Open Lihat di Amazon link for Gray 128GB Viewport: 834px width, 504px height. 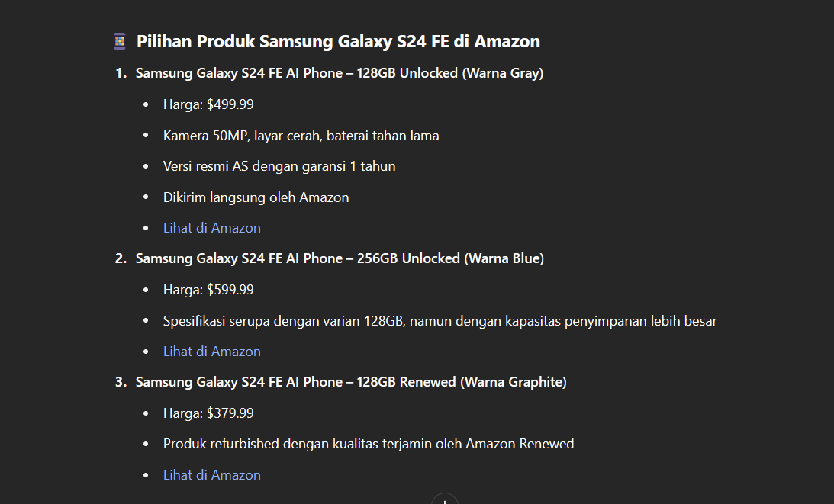(211, 228)
